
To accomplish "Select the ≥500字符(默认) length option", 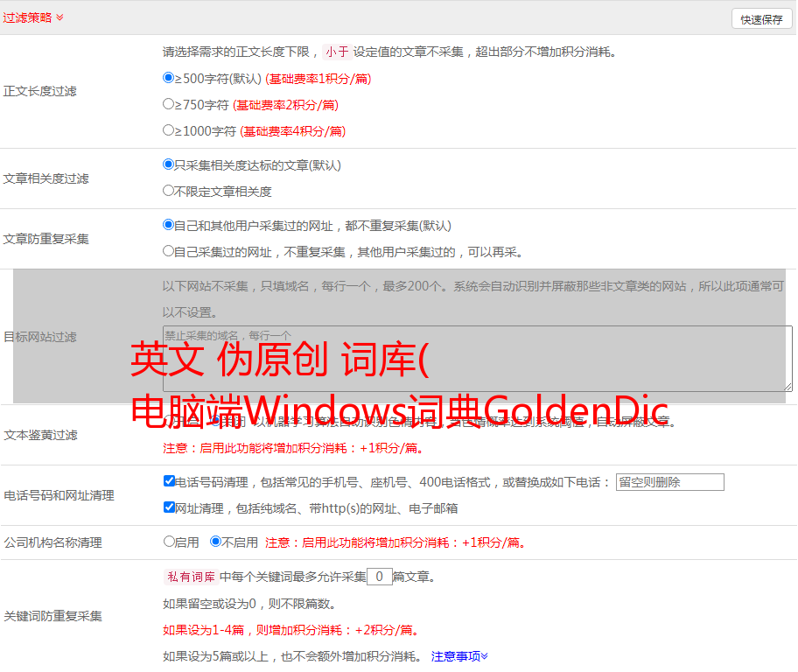I will coord(168,77).
